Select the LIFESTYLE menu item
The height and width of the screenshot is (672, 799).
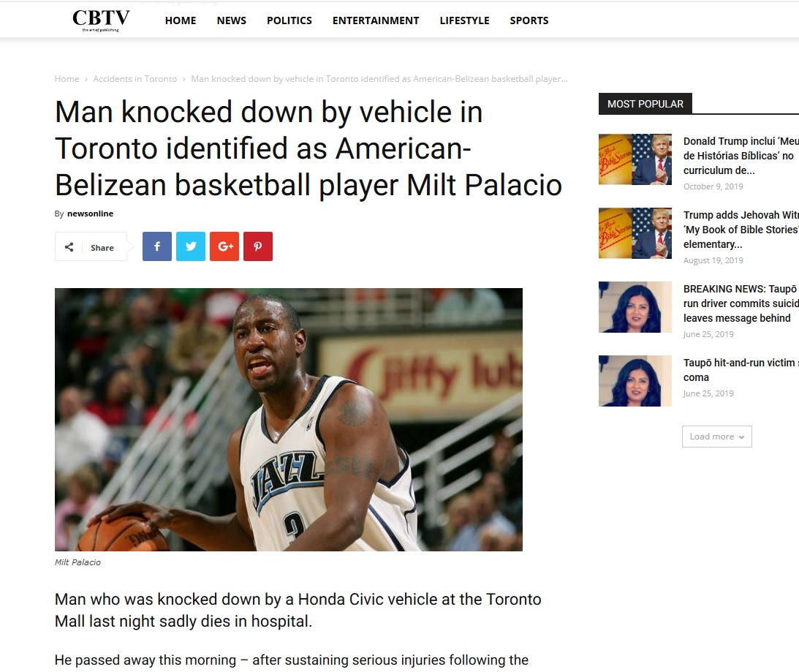click(x=464, y=20)
